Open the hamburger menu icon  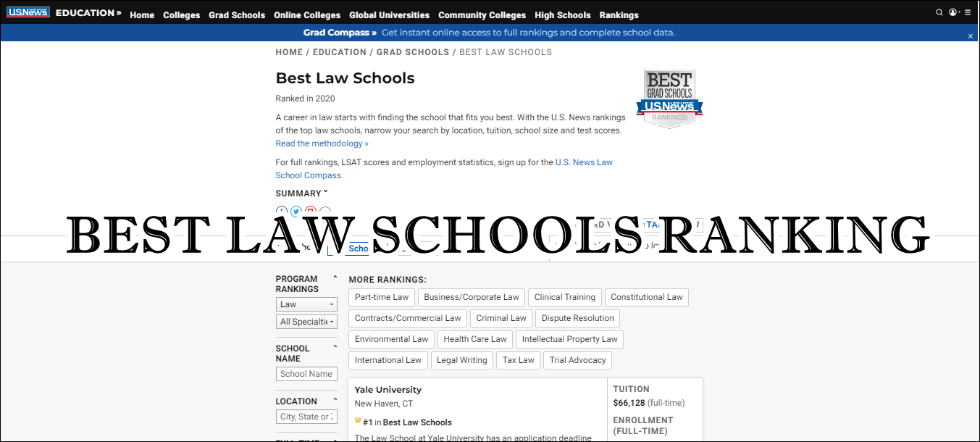[968, 12]
